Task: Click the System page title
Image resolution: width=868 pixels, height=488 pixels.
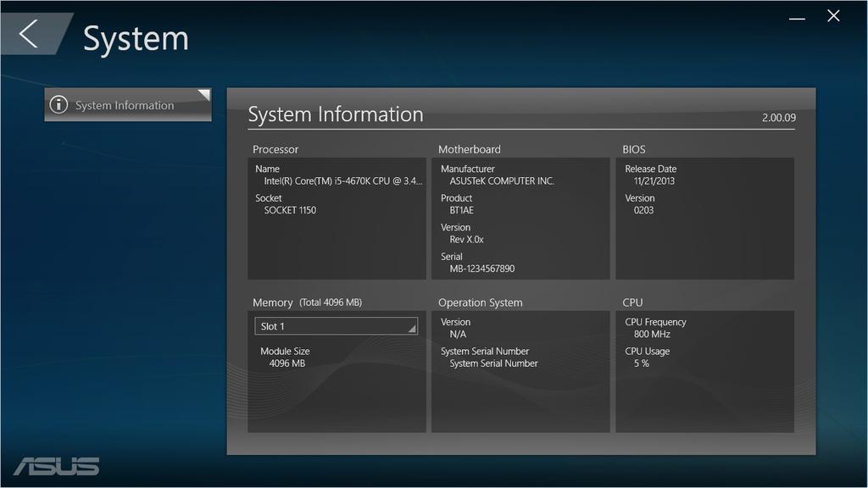Action: pyautogui.click(x=136, y=39)
